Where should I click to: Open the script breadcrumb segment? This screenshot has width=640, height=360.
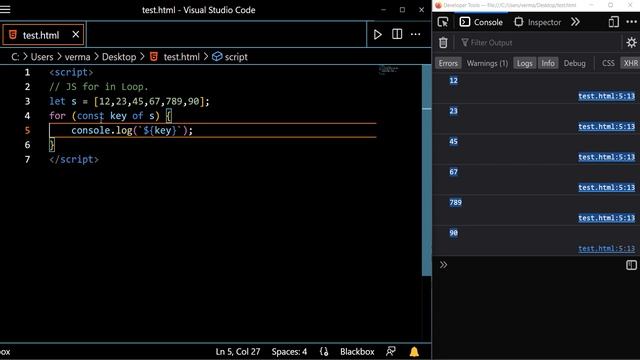click(236, 57)
